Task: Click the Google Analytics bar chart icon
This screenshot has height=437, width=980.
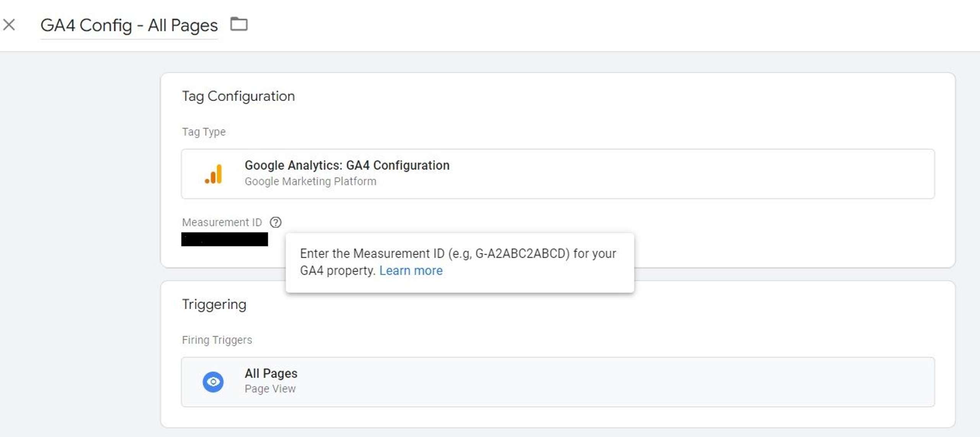Action: pyautogui.click(x=214, y=174)
